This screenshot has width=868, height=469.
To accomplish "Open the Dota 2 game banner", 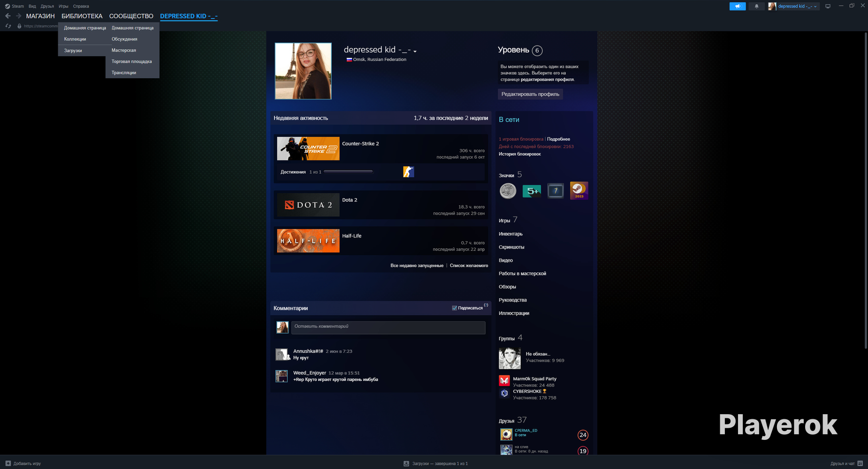I will click(x=308, y=205).
